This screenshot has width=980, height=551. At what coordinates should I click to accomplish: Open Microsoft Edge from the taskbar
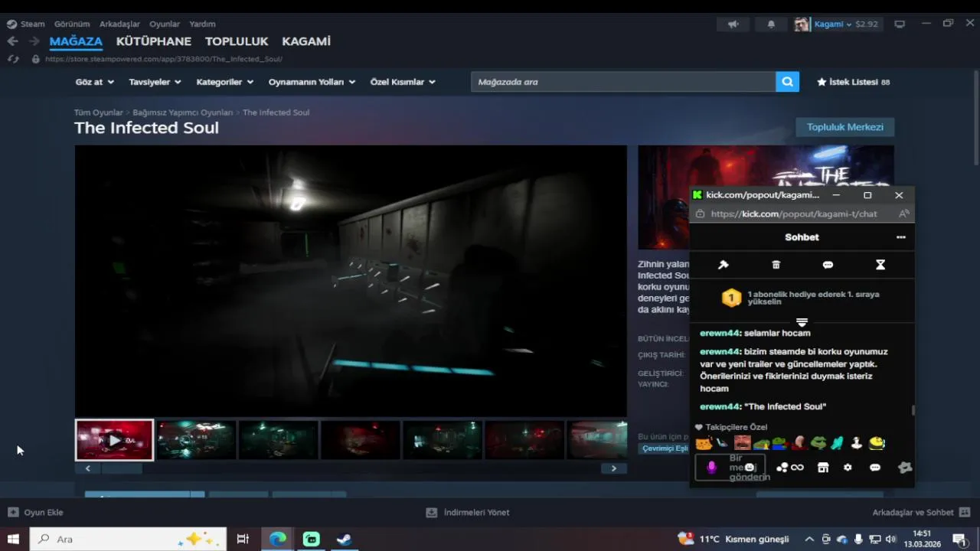(x=278, y=539)
